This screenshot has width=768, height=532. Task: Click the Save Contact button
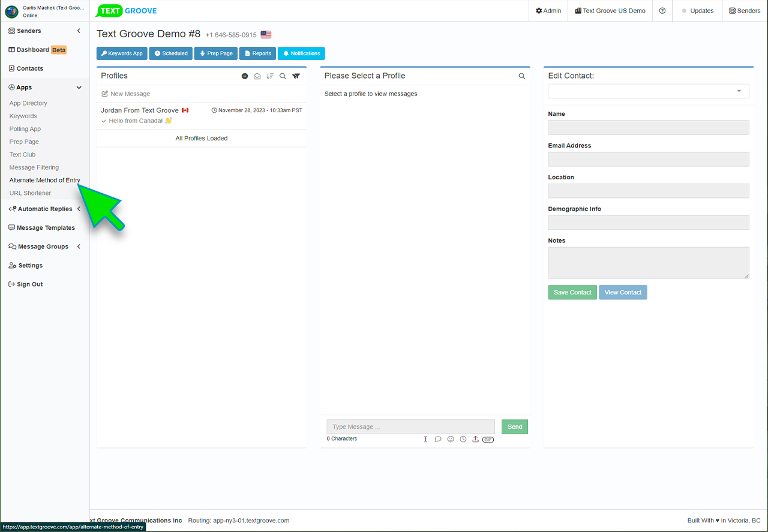click(x=572, y=292)
